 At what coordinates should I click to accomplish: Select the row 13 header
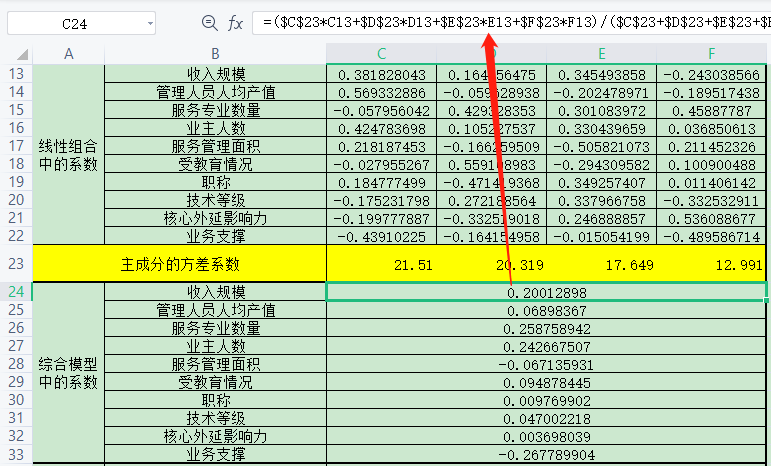click(16, 74)
